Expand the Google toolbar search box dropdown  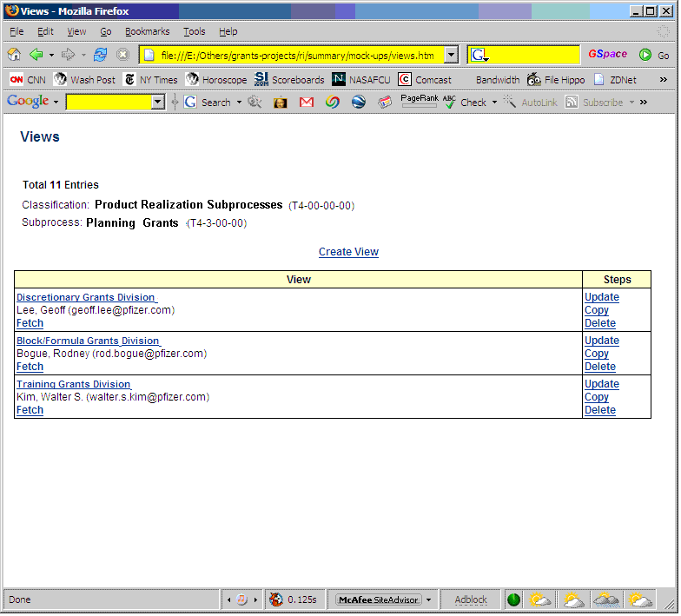point(158,103)
